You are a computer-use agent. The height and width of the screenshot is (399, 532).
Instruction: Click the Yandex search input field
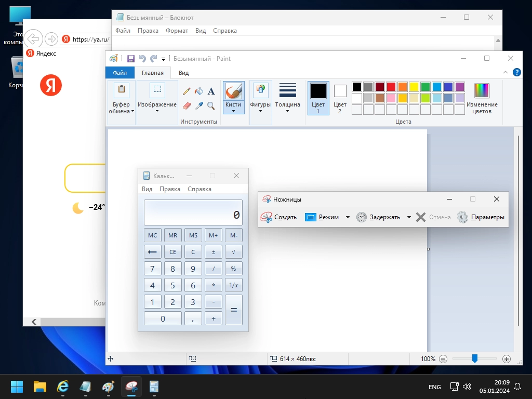coord(86,178)
